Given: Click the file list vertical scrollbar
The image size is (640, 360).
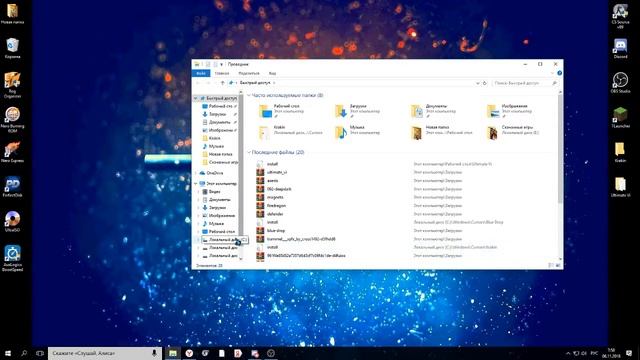Looking at the screenshot, I should [560, 149].
